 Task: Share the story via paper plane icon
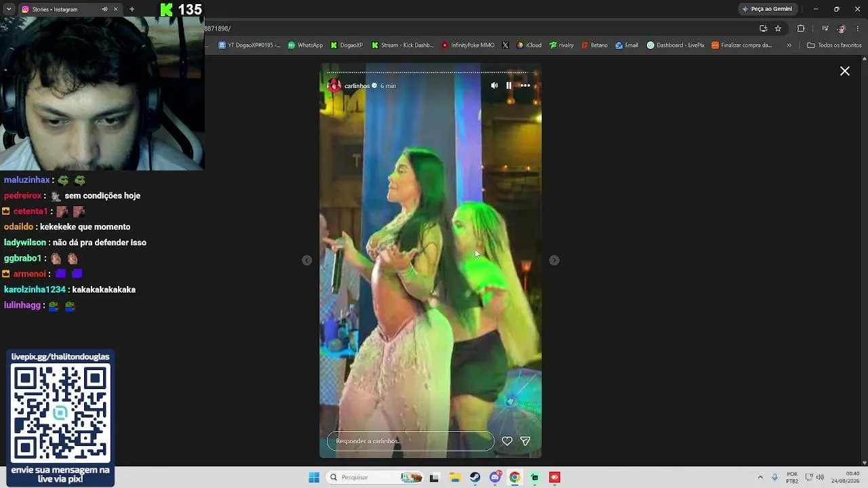(x=525, y=441)
